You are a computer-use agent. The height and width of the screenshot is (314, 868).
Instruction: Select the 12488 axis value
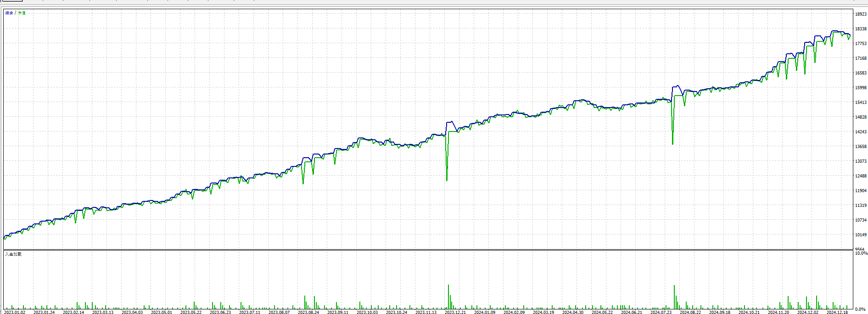(x=861, y=176)
